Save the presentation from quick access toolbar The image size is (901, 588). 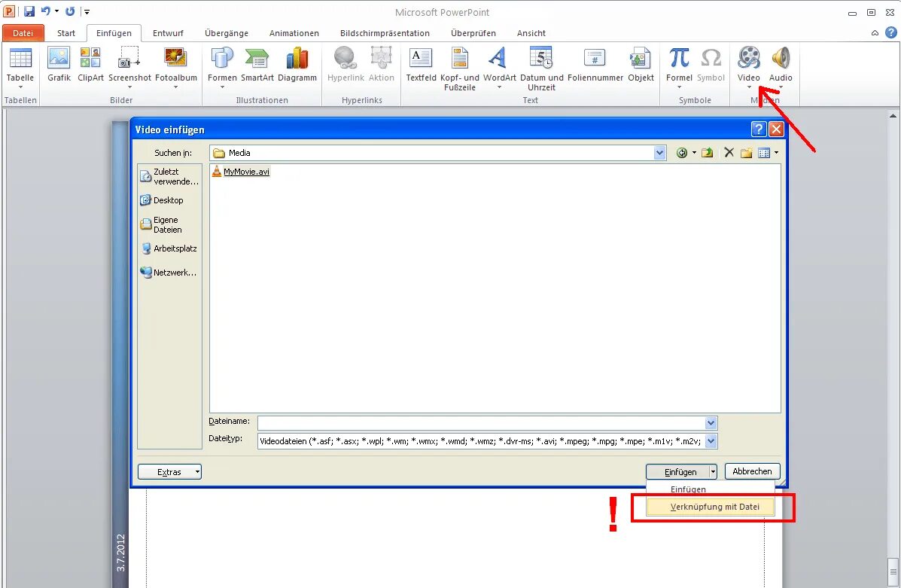pos(29,11)
